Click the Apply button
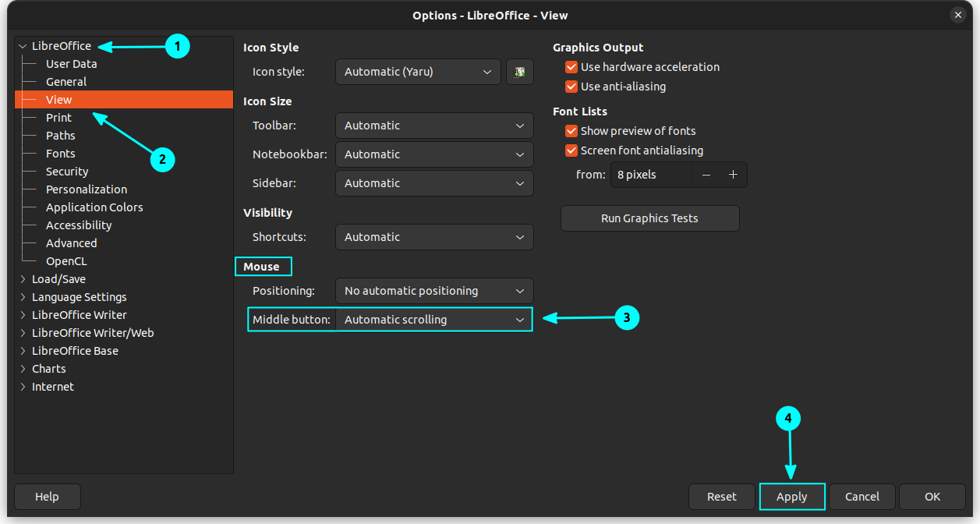The image size is (980, 524). point(792,497)
